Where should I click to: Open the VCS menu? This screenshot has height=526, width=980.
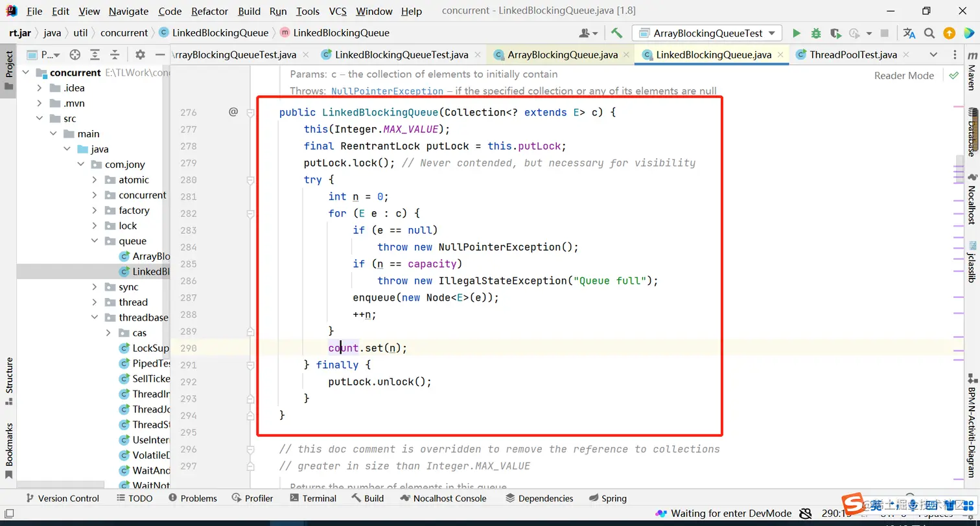338,11
